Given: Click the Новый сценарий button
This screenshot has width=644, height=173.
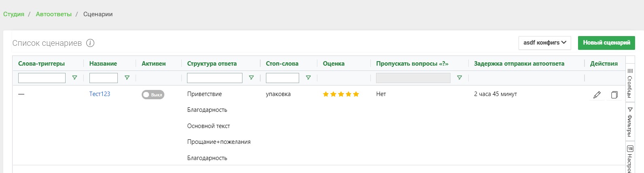Looking at the screenshot, I should (x=606, y=43).
